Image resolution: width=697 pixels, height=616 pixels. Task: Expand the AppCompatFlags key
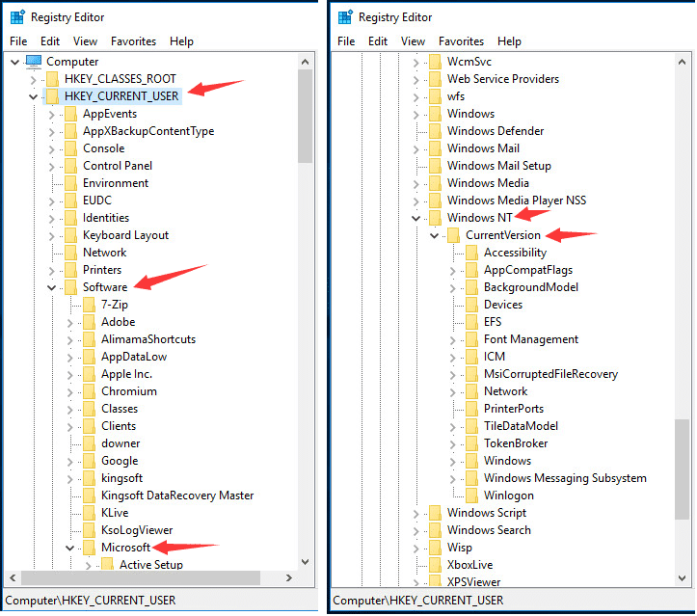(x=453, y=270)
